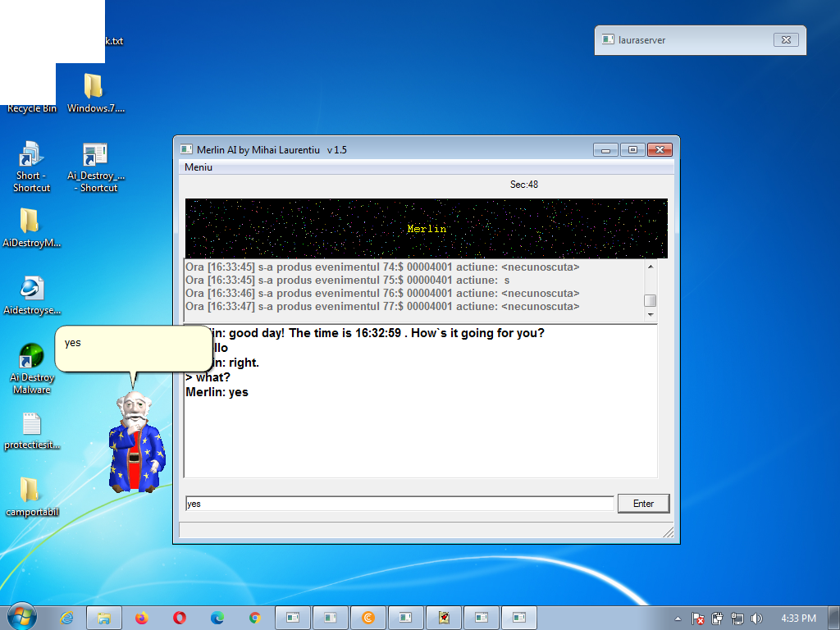Open the Windows.7 folder on desktop
Image resolution: width=840 pixels, height=630 pixels.
coord(94,87)
